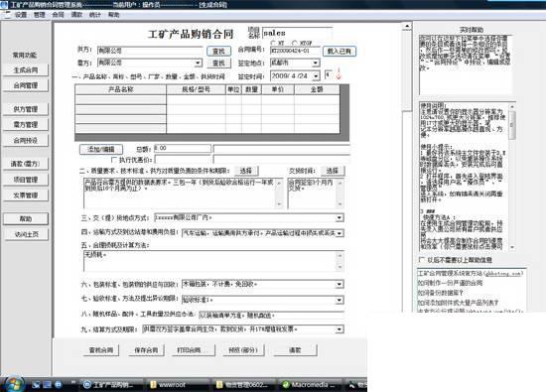Toggle the 执行优惠价 checkbox
This screenshot has width=546, height=392.
tap(113, 160)
